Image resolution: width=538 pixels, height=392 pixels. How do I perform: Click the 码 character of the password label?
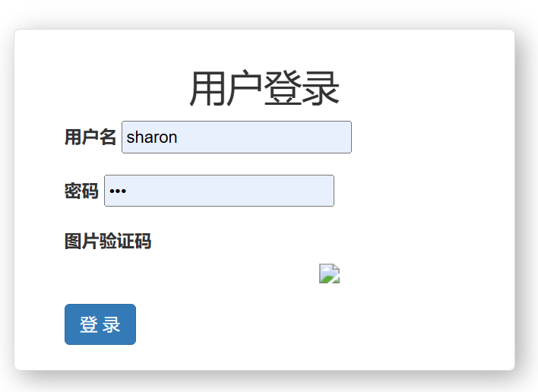tap(90, 191)
